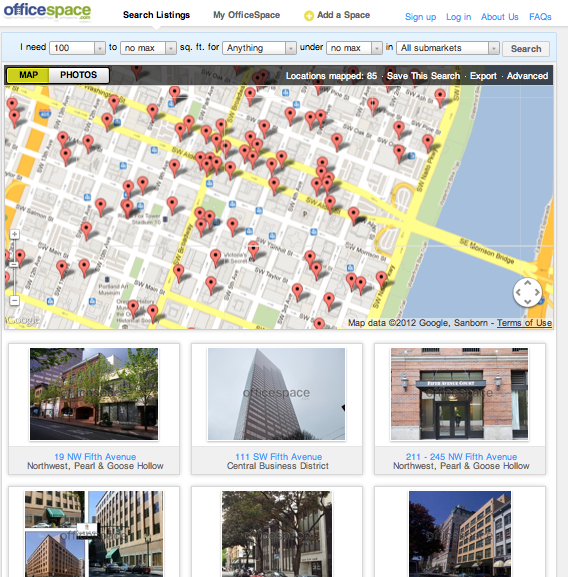Switch to PHOTOS view
Screen dimensions: 568x577
click(79, 75)
